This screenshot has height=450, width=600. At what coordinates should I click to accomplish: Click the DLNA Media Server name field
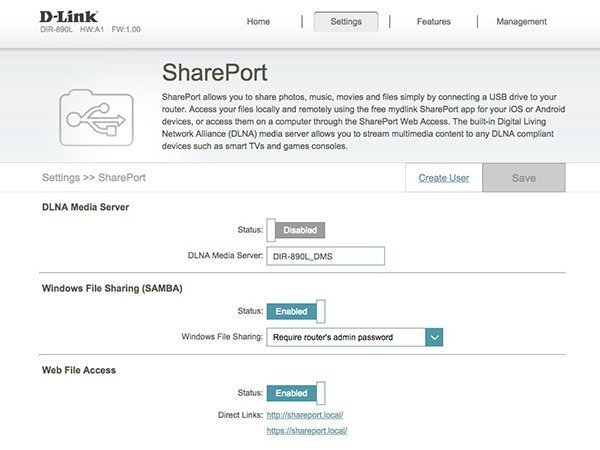pyautogui.click(x=326, y=256)
